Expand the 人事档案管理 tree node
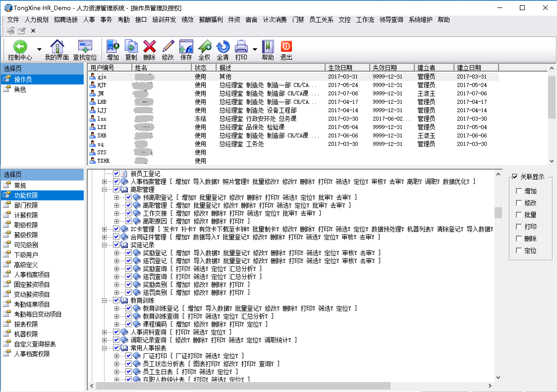The width and height of the screenshot is (557, 392). 104,182
